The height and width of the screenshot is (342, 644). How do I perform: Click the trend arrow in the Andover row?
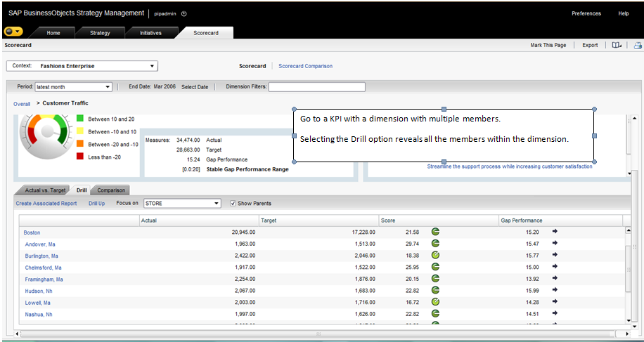[555, 243]
